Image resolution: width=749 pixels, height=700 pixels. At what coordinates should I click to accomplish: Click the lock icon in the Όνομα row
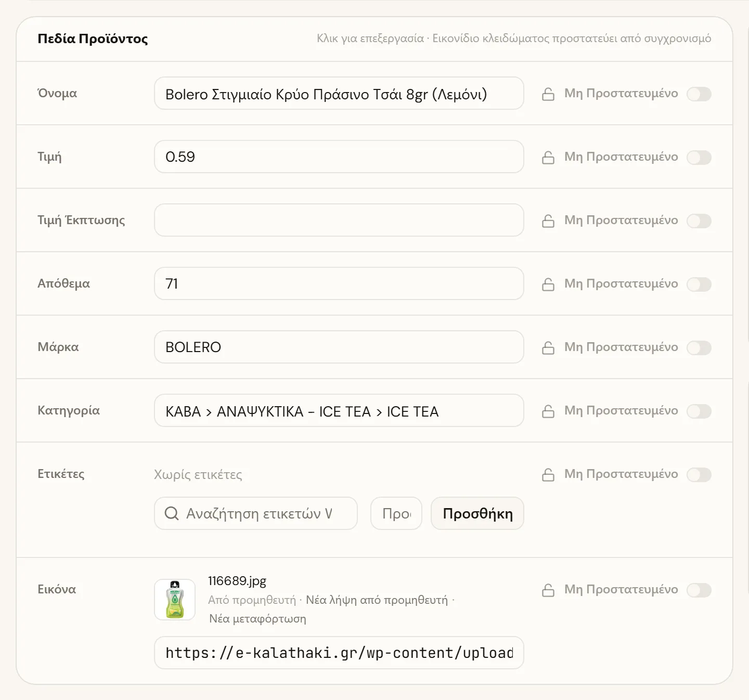click(x=548, y=94)
